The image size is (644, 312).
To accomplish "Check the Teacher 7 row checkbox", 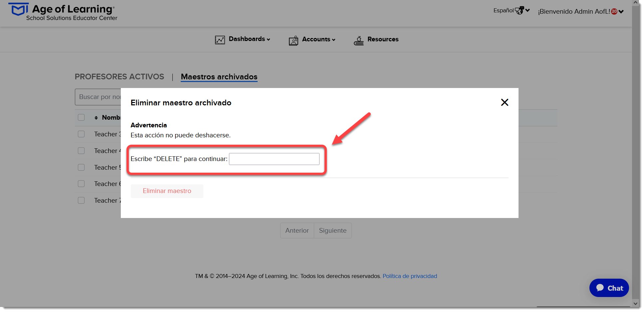I will point(81,200).
